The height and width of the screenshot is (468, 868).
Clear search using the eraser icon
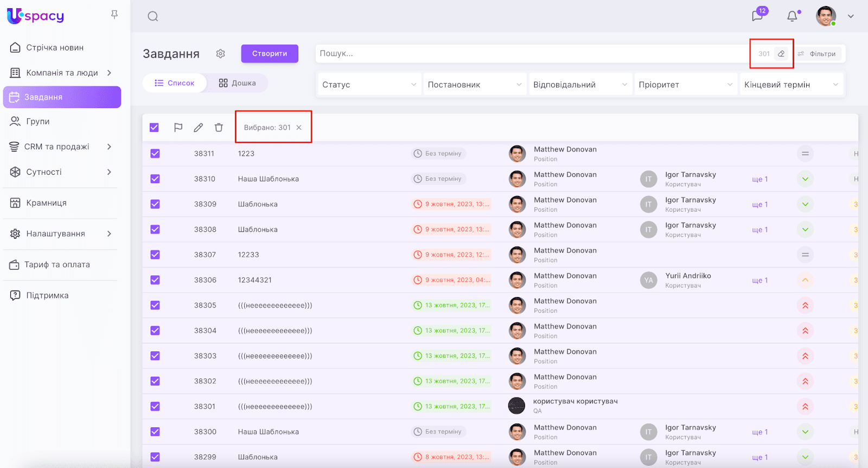(781, 54)
